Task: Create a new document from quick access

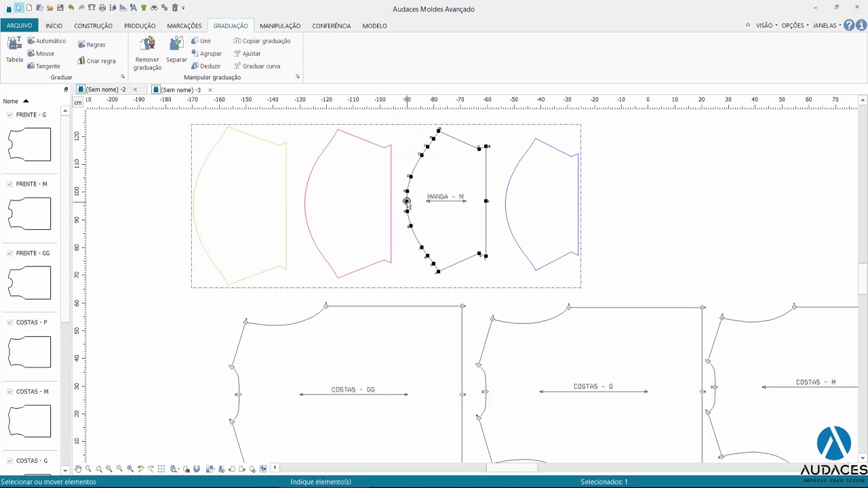Action: pyautogui.click(x=29, y=7)
